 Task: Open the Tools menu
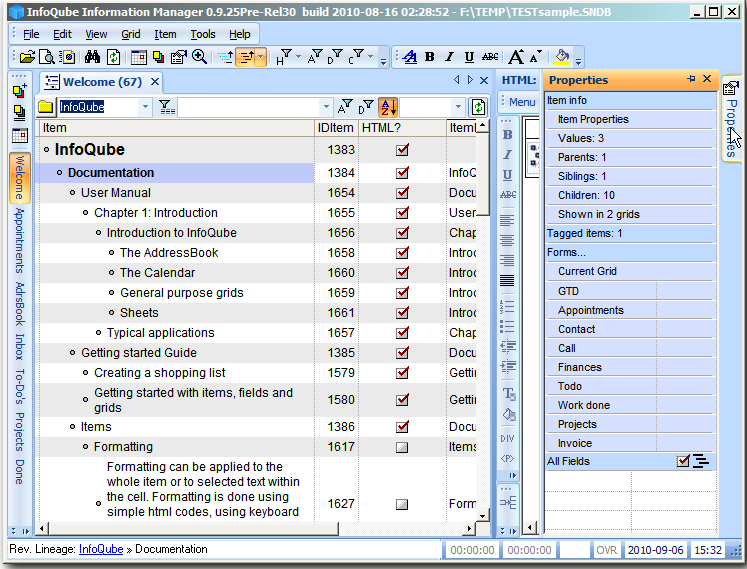click(203, 34)
